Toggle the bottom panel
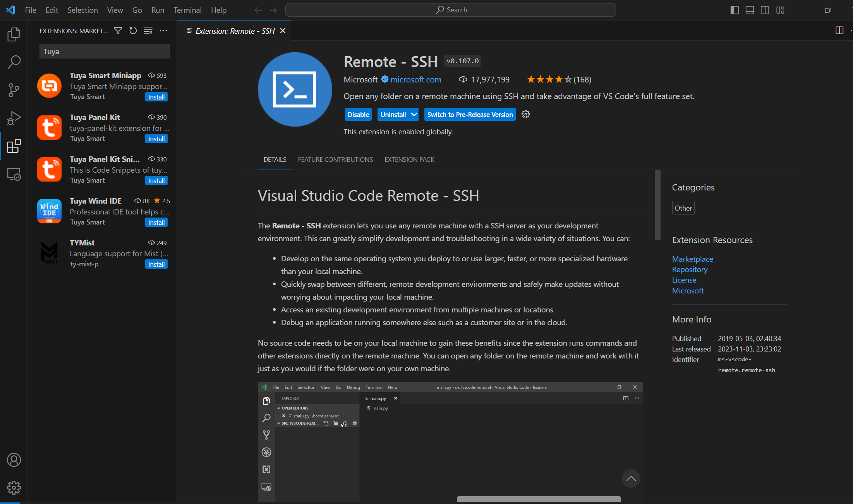Screen dimensions: 853x504 tap(750, 10)
